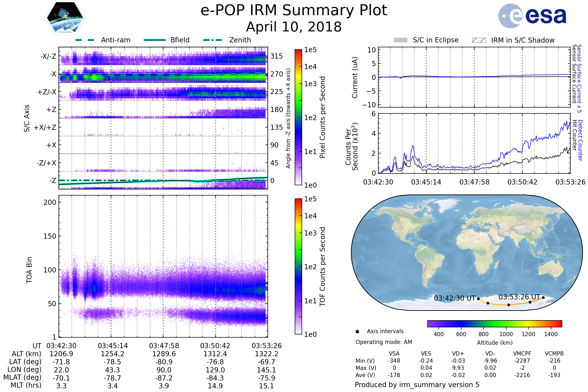The image size is (588, 392).
Task: Click the 03:42:30 UT label on map
Action: (454, 298)
